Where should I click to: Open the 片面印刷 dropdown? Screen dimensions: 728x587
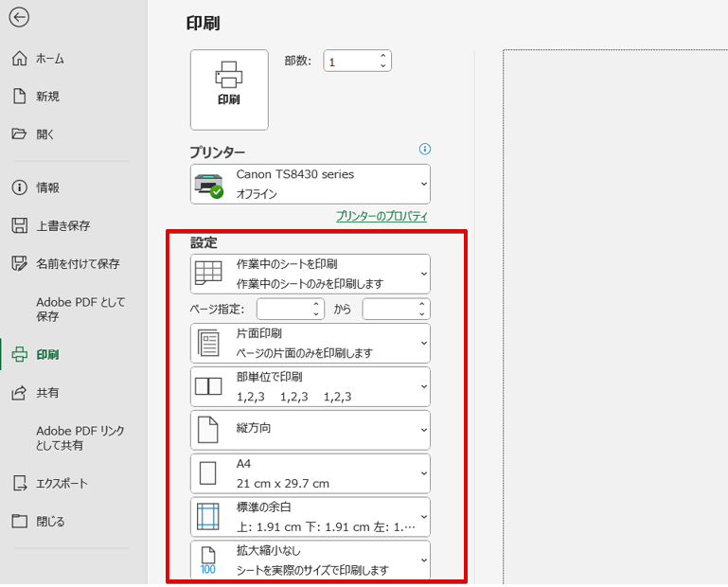point(311,343)
